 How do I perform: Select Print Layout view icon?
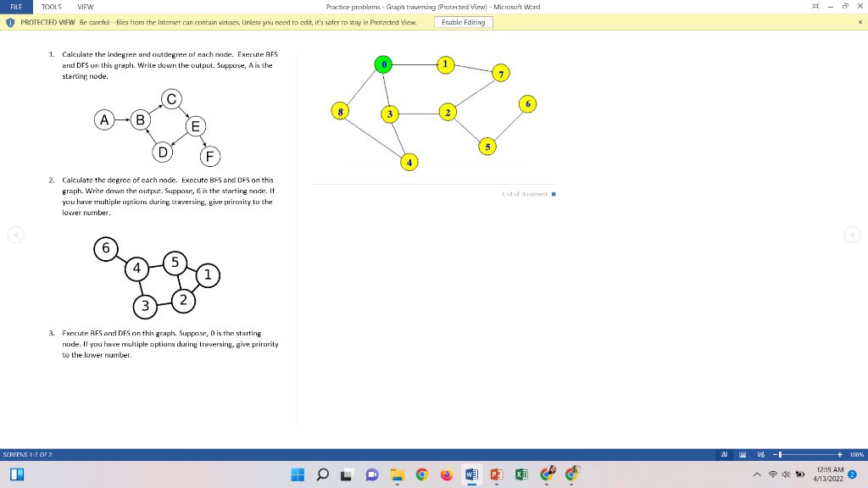743,453
